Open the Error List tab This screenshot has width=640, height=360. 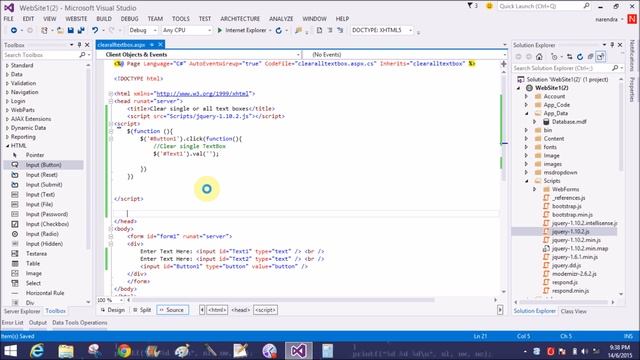(x=13, y=322)
